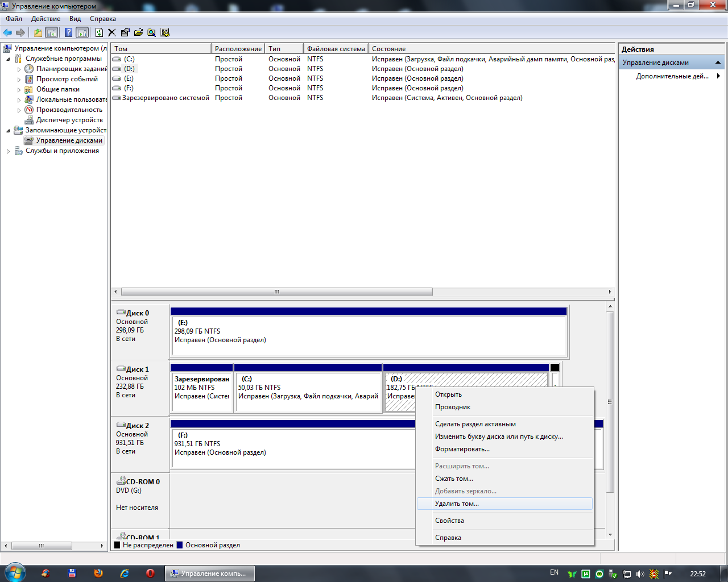Choose Сжать том... from the context menu
Screen dimensions: 728x582
505,479
